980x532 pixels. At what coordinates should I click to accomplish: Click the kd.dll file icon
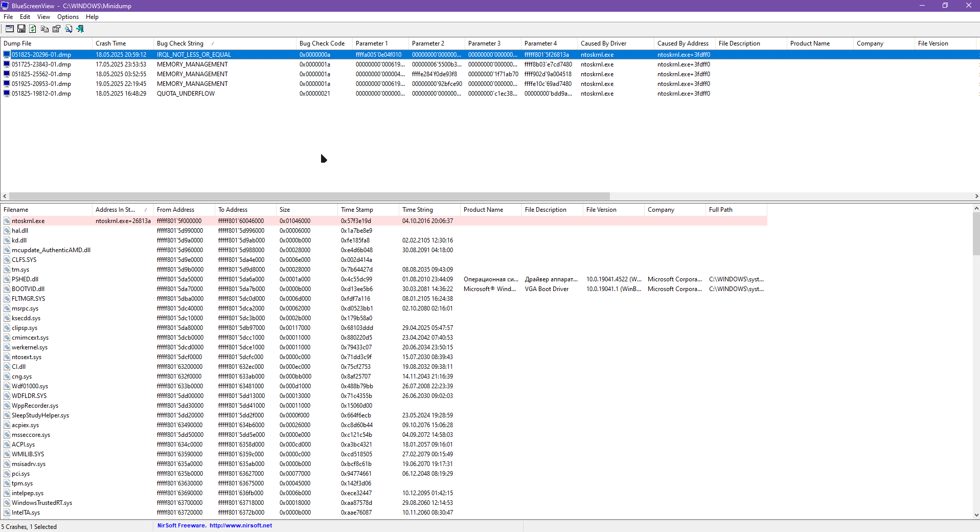point(7,240)
